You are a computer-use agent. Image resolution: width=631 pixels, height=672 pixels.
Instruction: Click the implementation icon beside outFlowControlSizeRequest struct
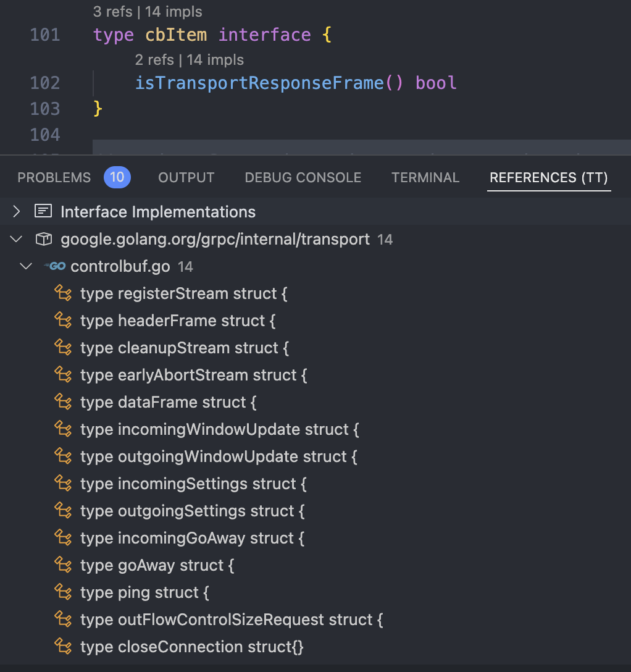tap(64, 619)
